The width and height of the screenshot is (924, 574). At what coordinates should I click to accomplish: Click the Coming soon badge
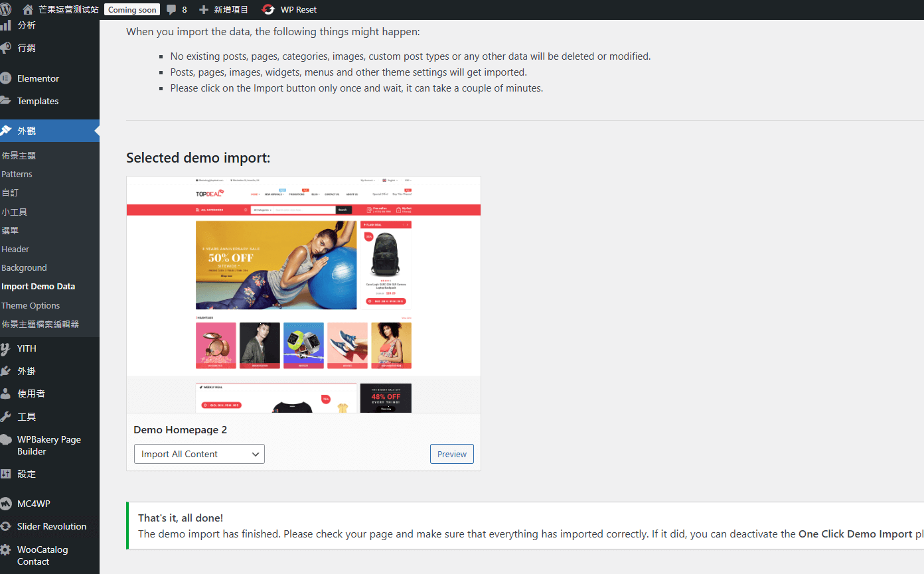tap(132, 9)
